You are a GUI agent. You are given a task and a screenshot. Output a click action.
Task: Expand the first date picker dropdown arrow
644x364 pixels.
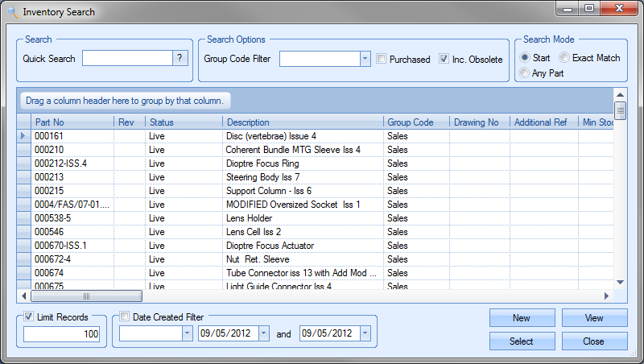[263, 333]
